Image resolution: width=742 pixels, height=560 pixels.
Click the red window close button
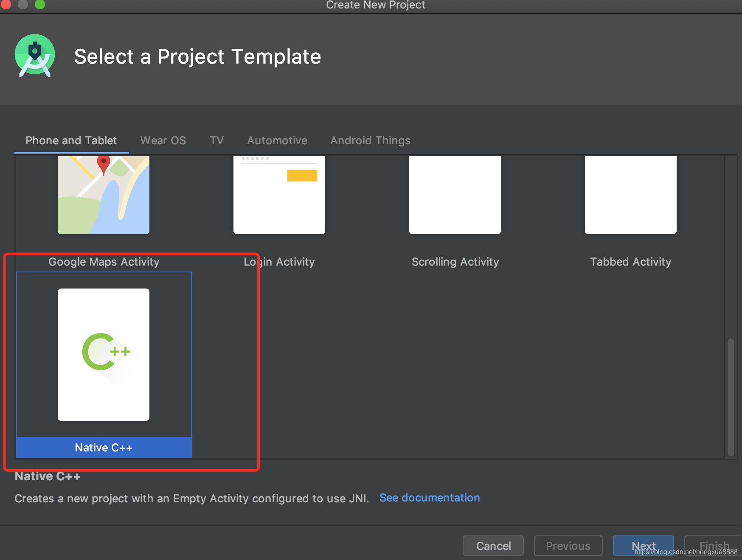[6, 4]
